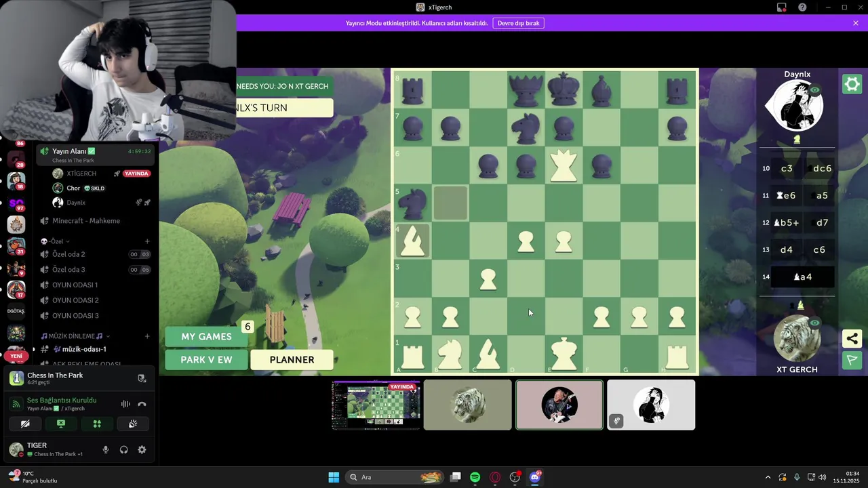Click user Chor in voice channel
The height and width of the screenshot is (488, 868).
pyautogui.click(x=73, y=188)
